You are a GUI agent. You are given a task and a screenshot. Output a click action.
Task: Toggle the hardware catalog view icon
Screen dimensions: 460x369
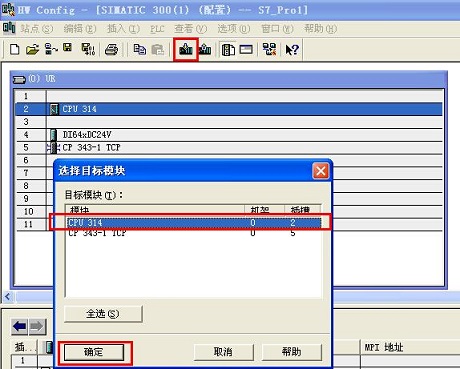coord(228,50)
